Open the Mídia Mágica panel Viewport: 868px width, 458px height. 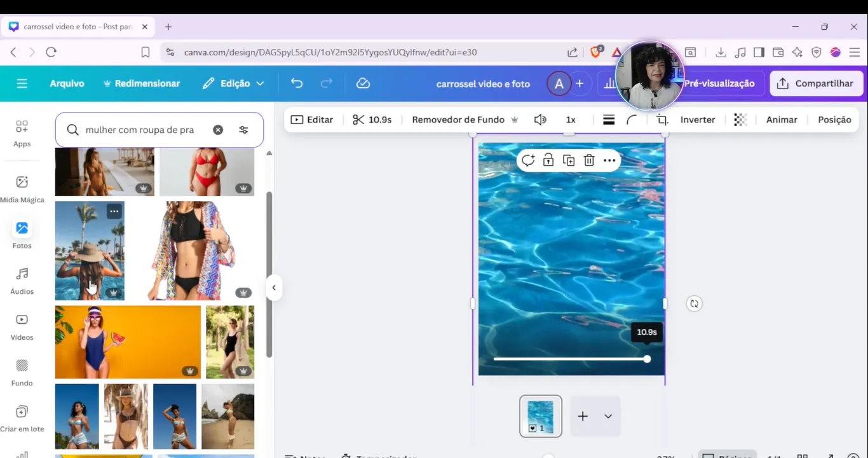[22, 189]
